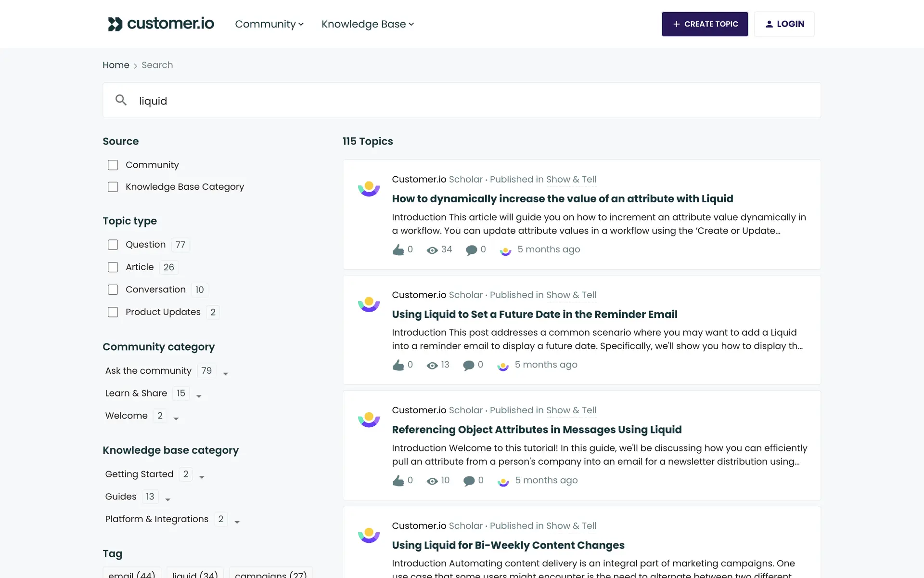
Task: Expand the Guides knowledge base category
Action: click(x=167, y=499)
